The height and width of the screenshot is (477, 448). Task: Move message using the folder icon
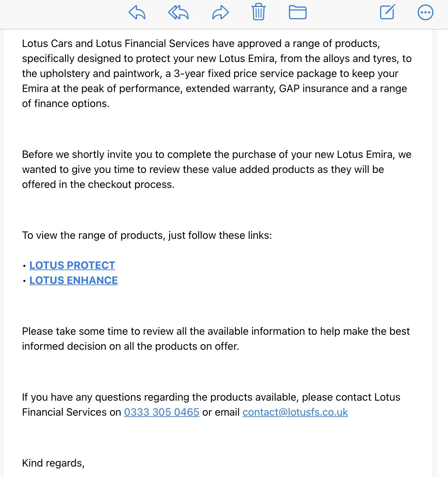coord(297,13)
